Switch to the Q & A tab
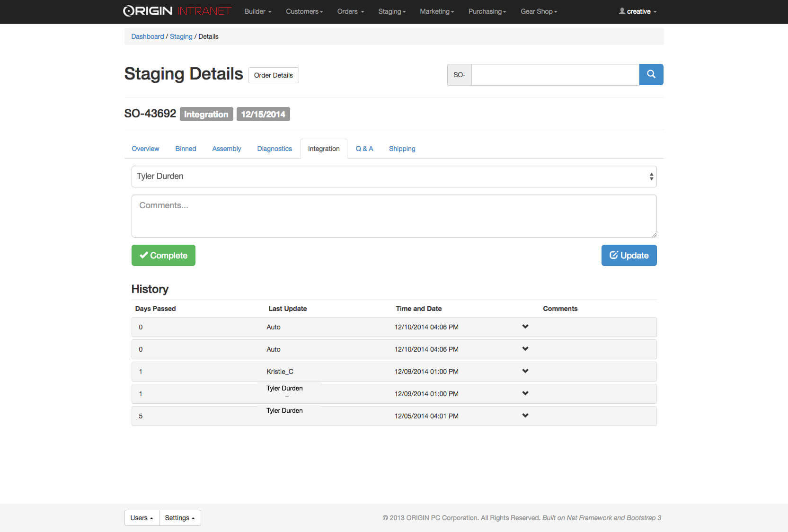The width and height of the screenshot is (788, 532). tap(364, 149)
